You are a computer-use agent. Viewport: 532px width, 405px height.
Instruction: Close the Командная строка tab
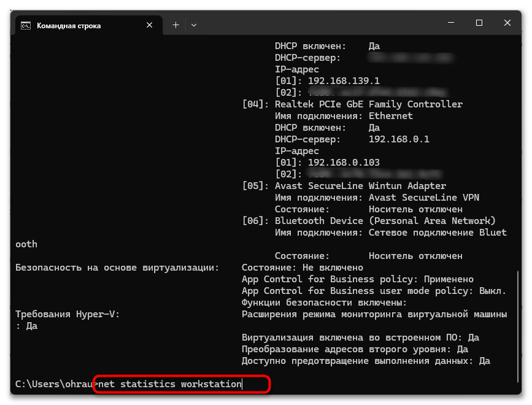point(149,25)
